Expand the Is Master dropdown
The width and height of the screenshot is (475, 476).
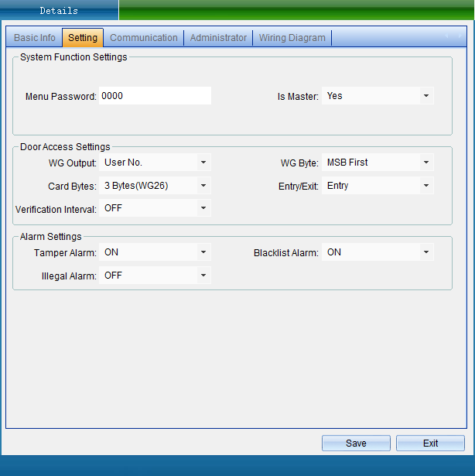425,96
